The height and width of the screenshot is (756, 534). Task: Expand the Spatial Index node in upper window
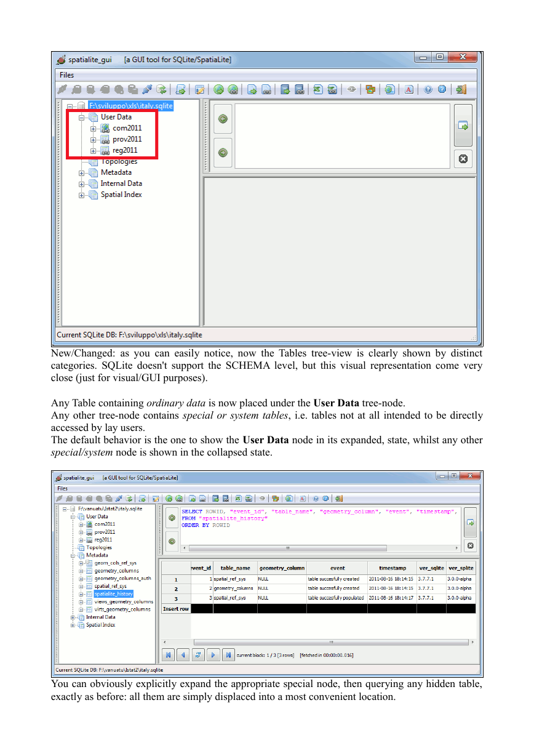[81, 195]
